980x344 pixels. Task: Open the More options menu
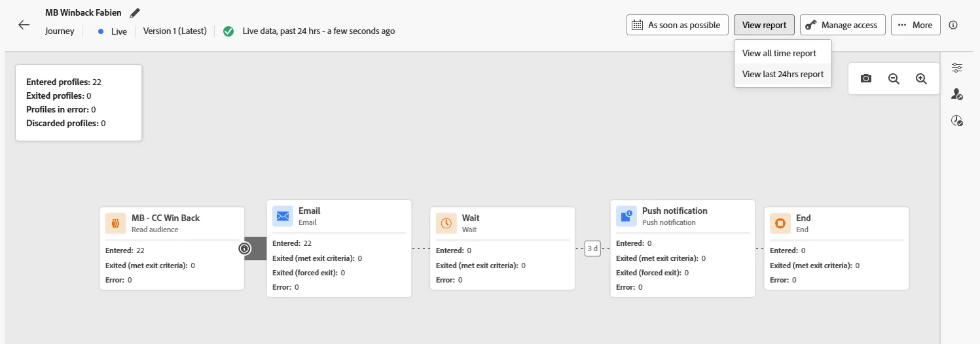[915, 25]
